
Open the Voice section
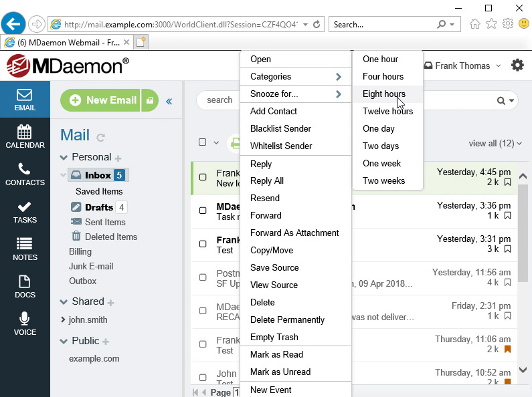(25, 324)
